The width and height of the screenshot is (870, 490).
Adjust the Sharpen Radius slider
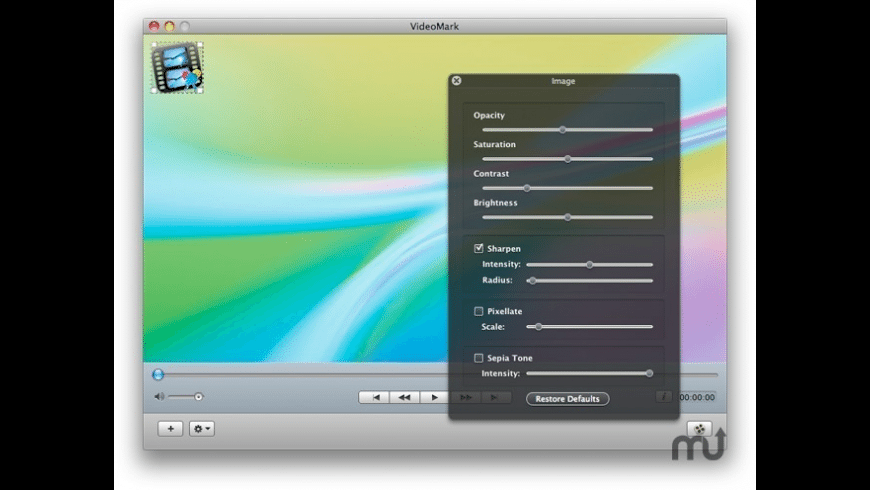click(590, 281)
